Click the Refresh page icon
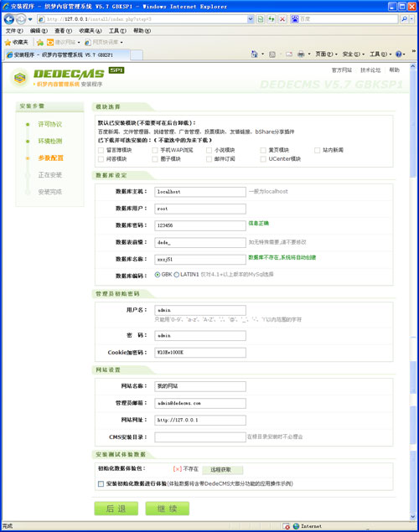This screenshot has width=419, height=532. [x=272, y=19]
